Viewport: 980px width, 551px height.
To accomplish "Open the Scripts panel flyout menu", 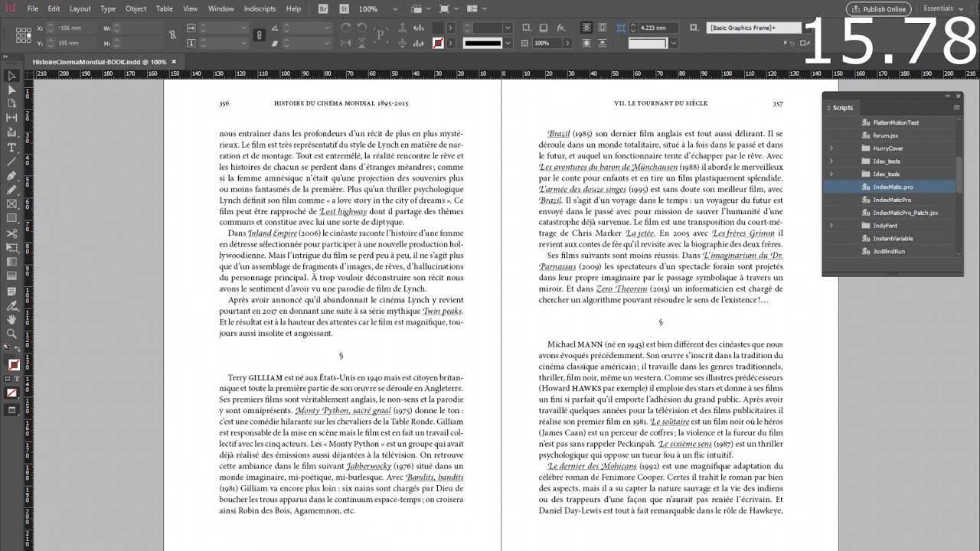I will 956,108.
